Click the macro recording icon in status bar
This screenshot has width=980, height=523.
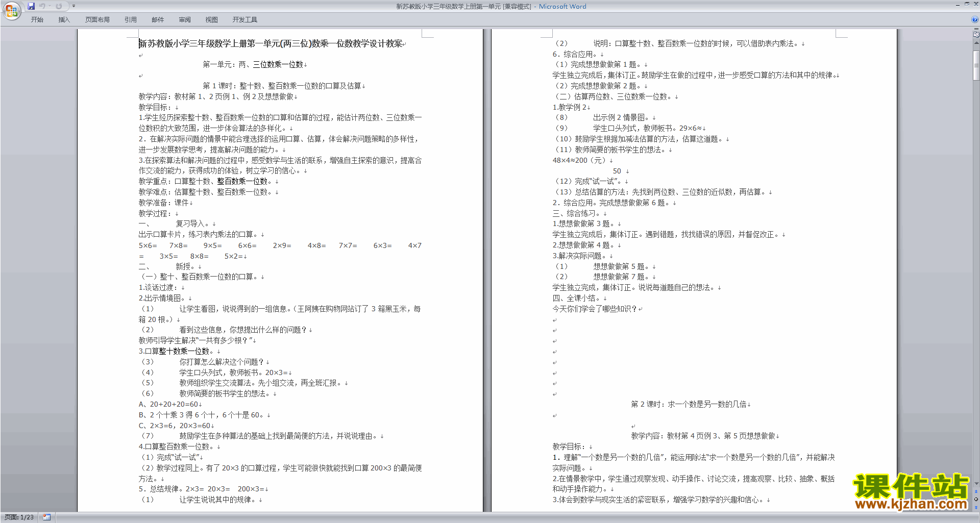pyautogui.click(x=46, y=517)
